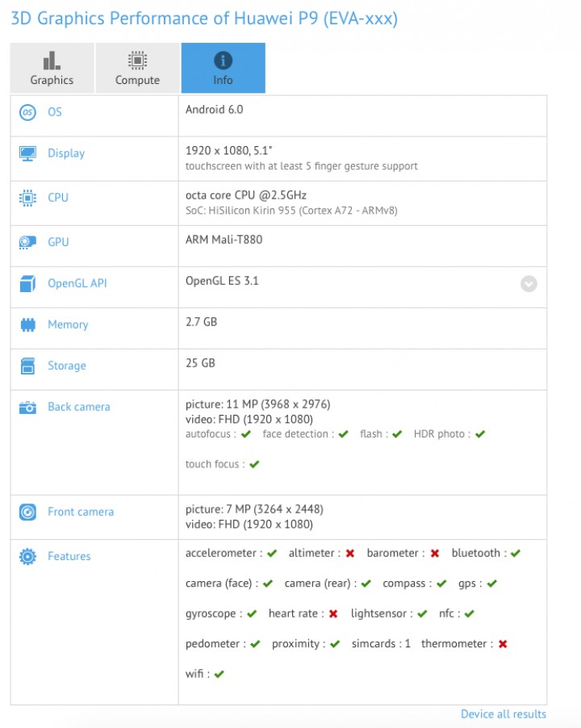Click the thermometer red cross mark

click(x=503, y=644)
